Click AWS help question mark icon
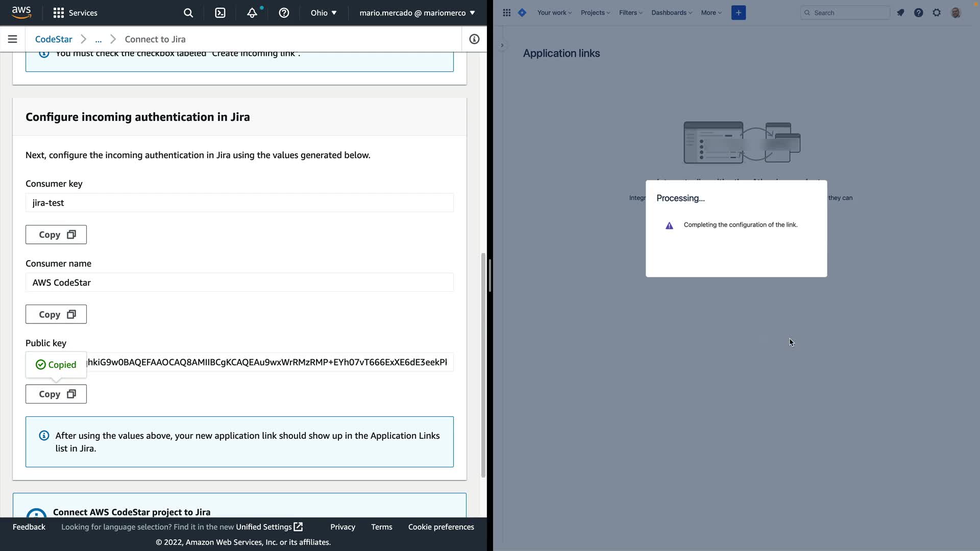 coord(284,13)
